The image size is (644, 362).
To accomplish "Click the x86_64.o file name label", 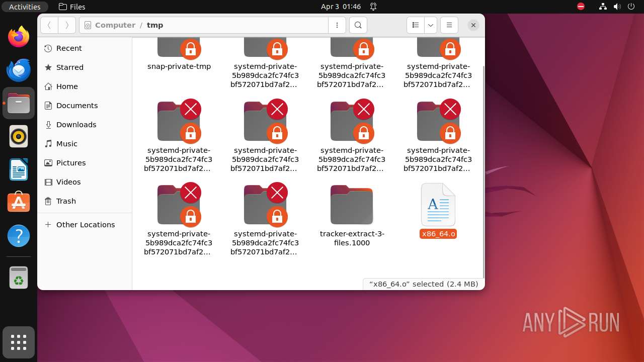I will (438, 234).
